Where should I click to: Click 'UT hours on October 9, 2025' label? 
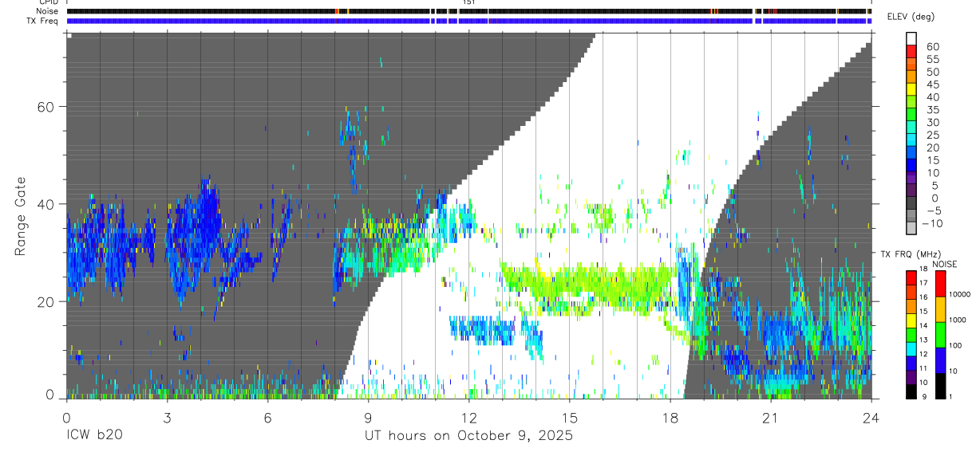pyautogui.click(x=469, y=436)
